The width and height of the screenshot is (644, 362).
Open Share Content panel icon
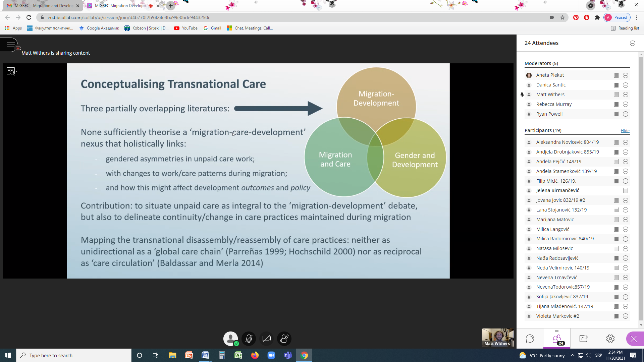pos(584,339)
